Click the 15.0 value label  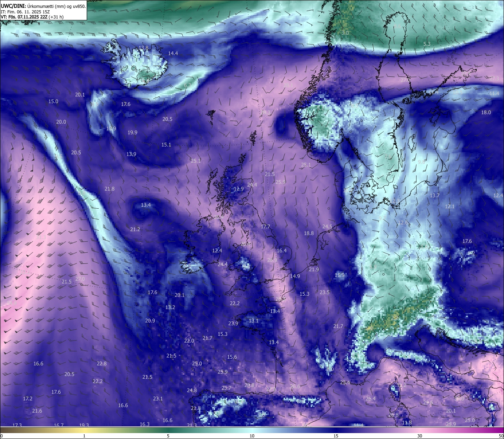tap(53, 101)
